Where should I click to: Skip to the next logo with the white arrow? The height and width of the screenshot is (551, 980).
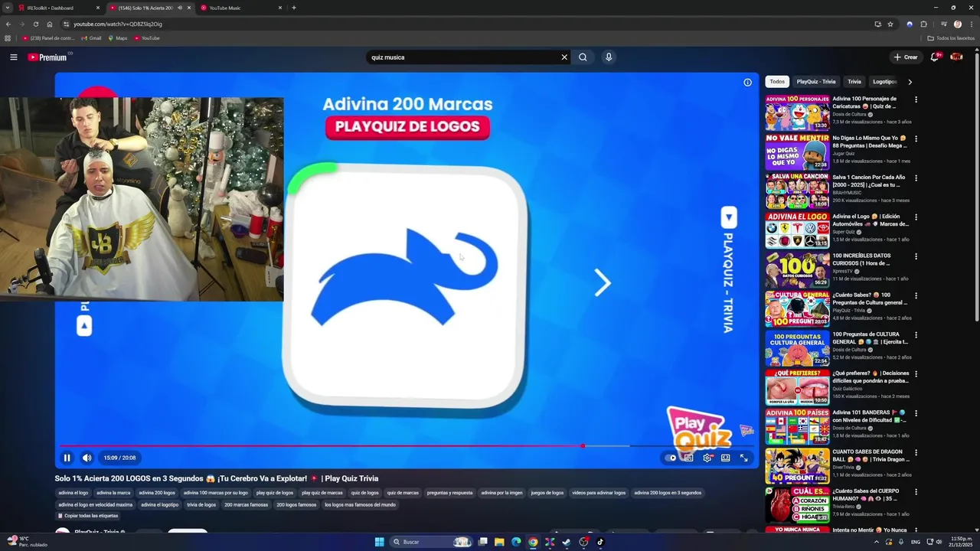coord(603,283)
